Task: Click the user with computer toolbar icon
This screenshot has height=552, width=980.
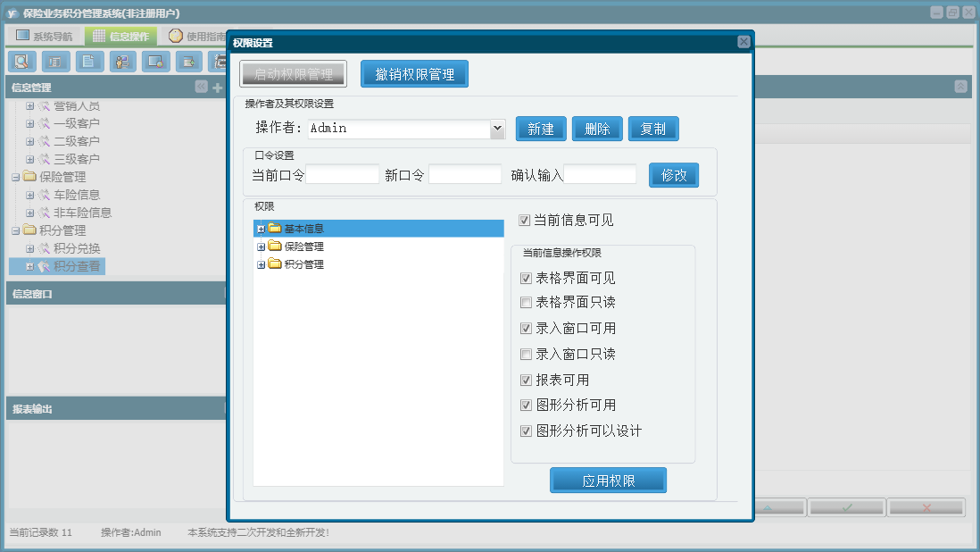Action: (122, 62)
